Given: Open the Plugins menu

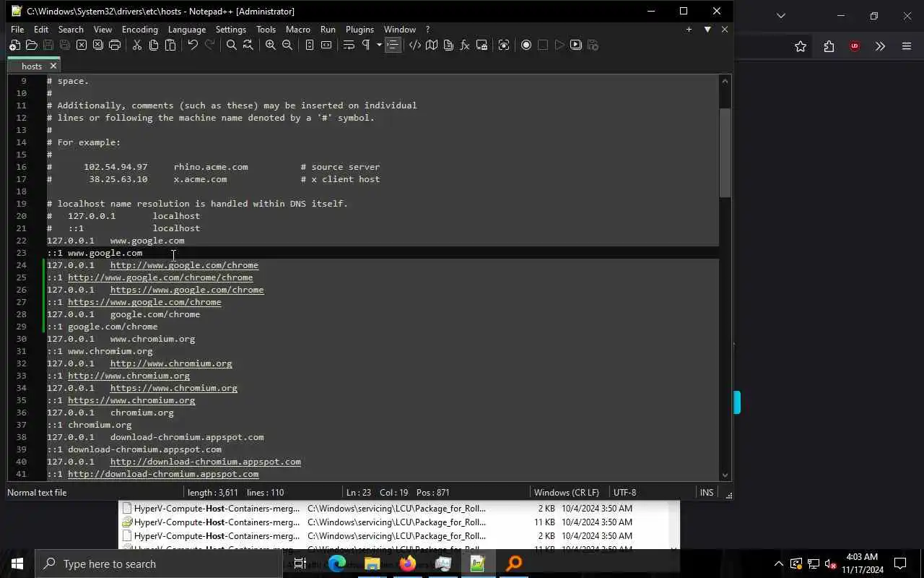Looking at the screenshot, I should 359,30.
